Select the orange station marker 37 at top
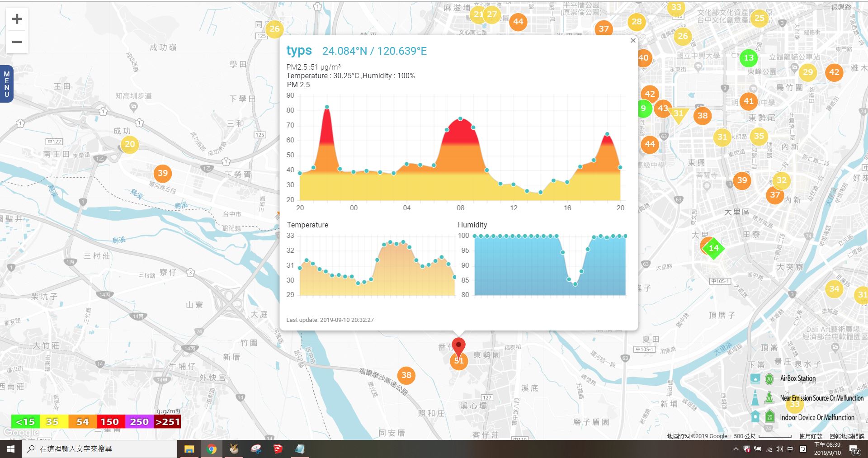Screen dimensions: 868x458 point(604,28)
